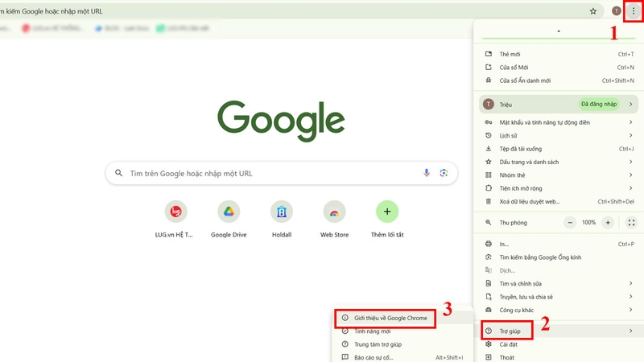Click the Google search box

tap(281, 173)
